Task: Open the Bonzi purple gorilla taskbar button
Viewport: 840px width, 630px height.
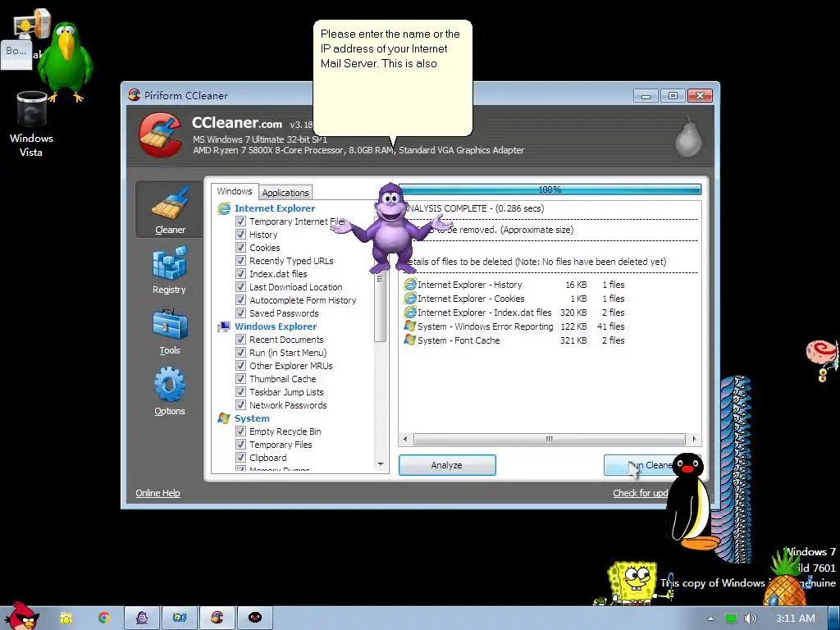Action: point(142,618)
